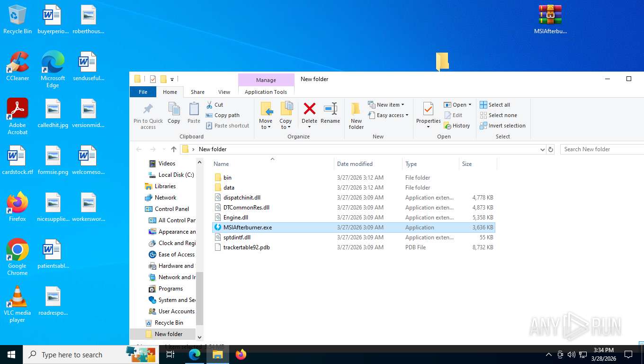Viewport: 644px width, 364px height.
Task: Open Control Panel in navigation pane
Action: pyautogui.click(x=171, y=209)
